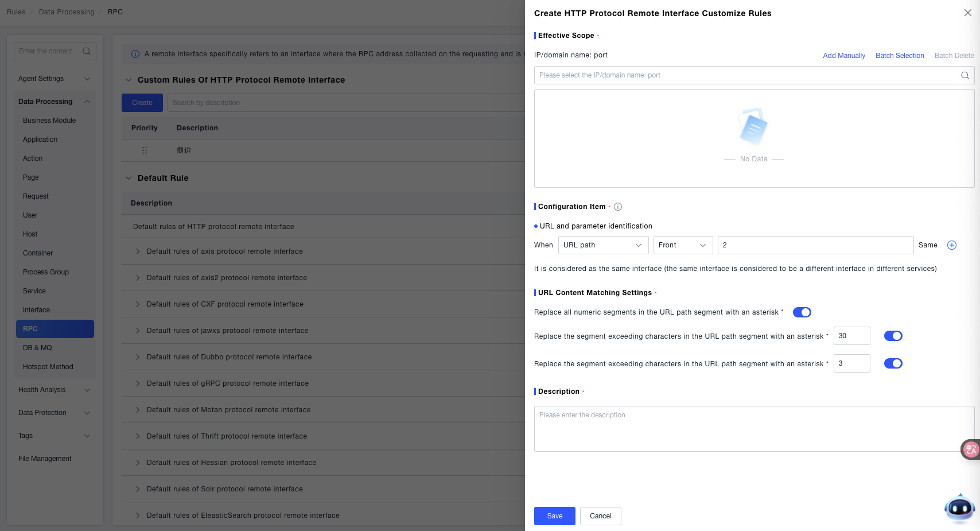Click the pink translate floating icon
The height and width of the screenshot is (531, 980).
click(x=970, y=449)
